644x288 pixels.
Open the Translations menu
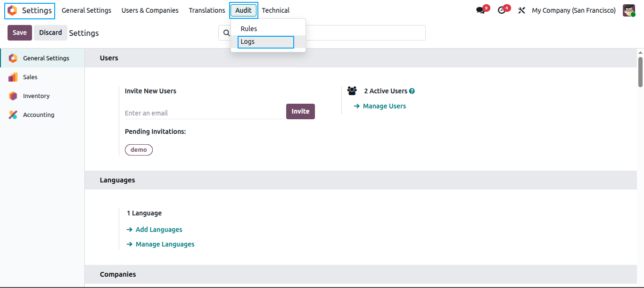click(207, 10)
